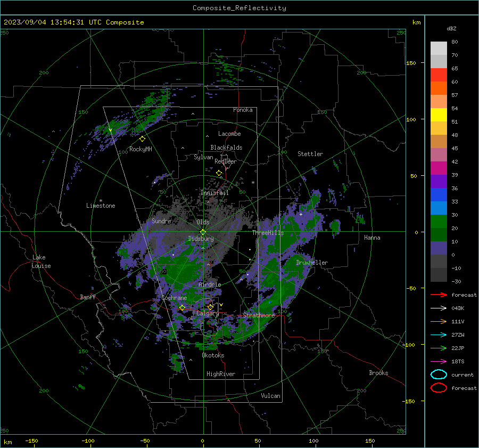
Task: Click the yellow diamond marker below Cochrane
Action: coord(183,308)
